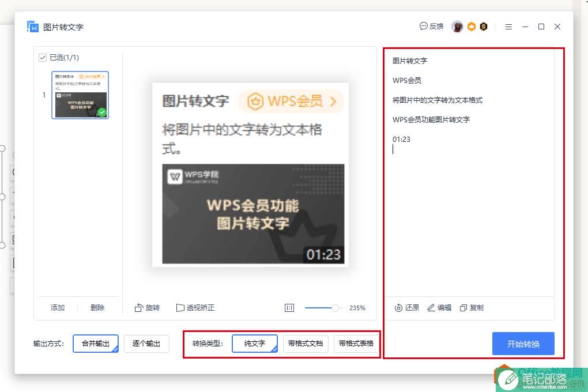Open the hamburger menu in title bar

[x=508, y=27]
